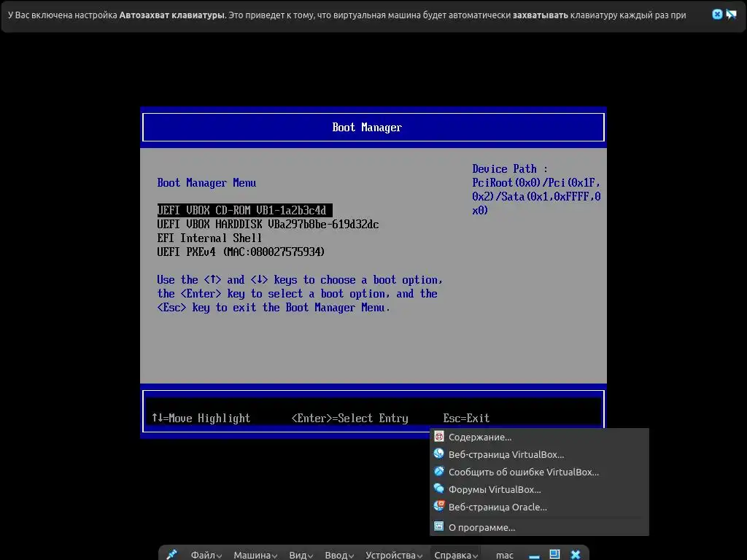Click the mac machine name label
The width and height of the screenshot is (747, 560).
(505, 555)
